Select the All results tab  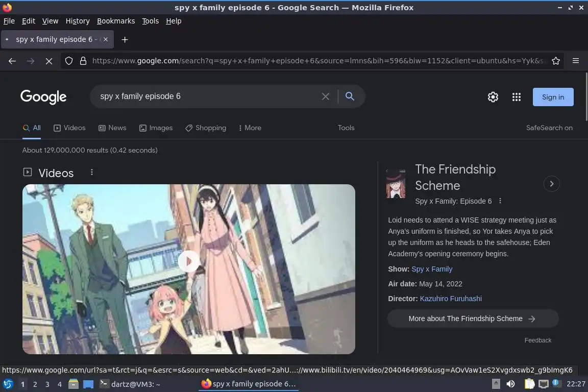click(x=32, y=128)
